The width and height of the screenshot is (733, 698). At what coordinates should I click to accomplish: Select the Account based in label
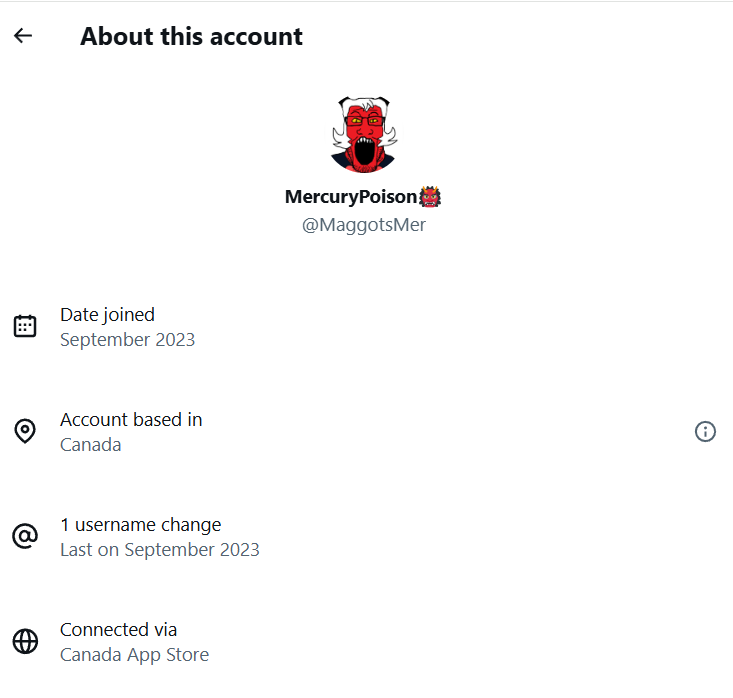point(131,419)
